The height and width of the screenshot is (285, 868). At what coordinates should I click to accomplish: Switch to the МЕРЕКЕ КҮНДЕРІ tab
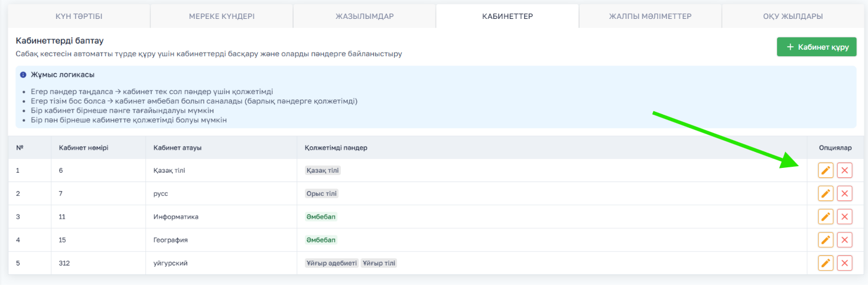(x=222, y=16)
